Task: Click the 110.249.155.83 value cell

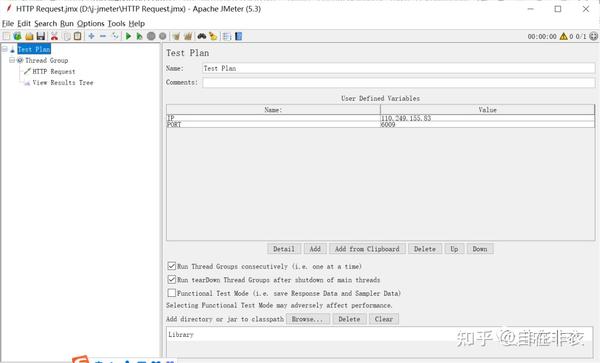Action: (488, 118)
